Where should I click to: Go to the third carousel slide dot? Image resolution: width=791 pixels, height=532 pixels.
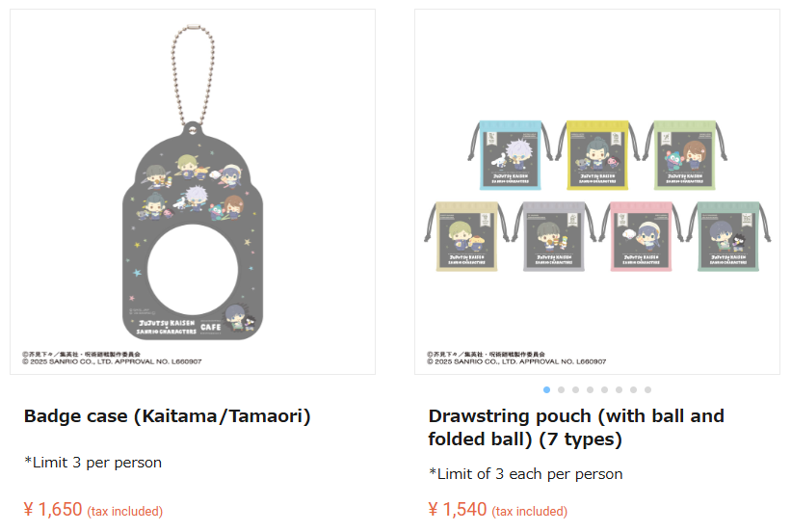click(576, 389)
